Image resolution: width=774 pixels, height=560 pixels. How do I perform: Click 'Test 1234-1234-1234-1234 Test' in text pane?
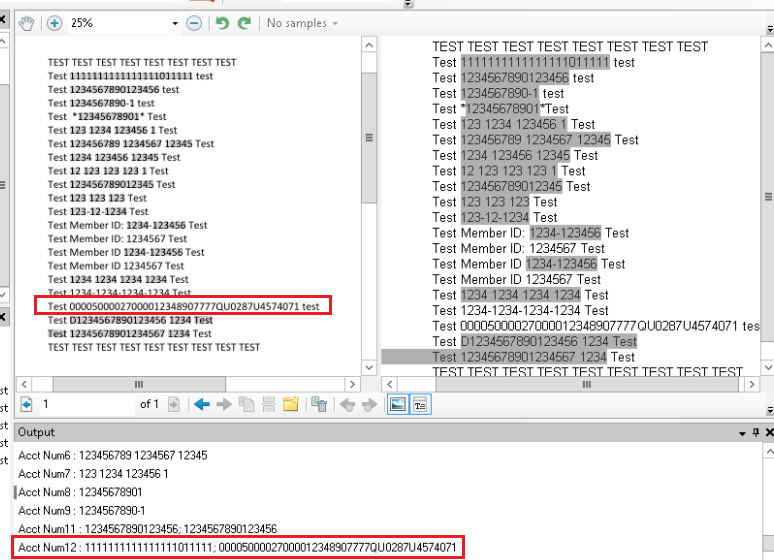(520, 311)
